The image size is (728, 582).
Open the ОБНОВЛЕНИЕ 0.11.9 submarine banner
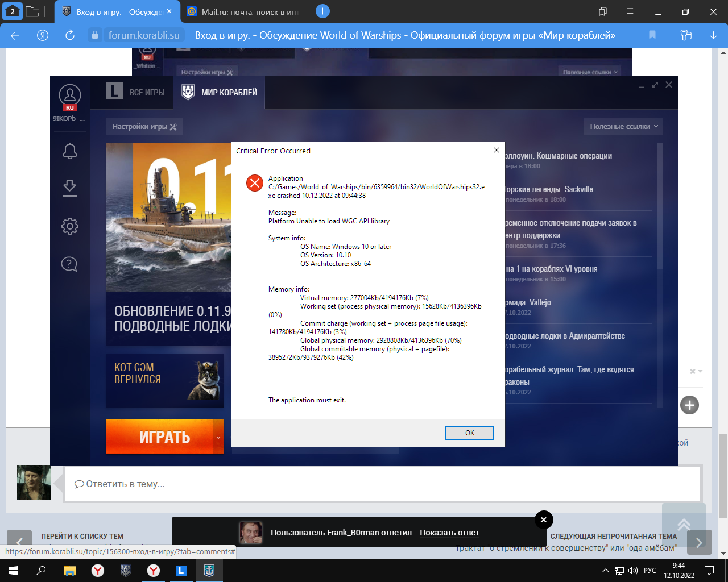coord(169,244)
